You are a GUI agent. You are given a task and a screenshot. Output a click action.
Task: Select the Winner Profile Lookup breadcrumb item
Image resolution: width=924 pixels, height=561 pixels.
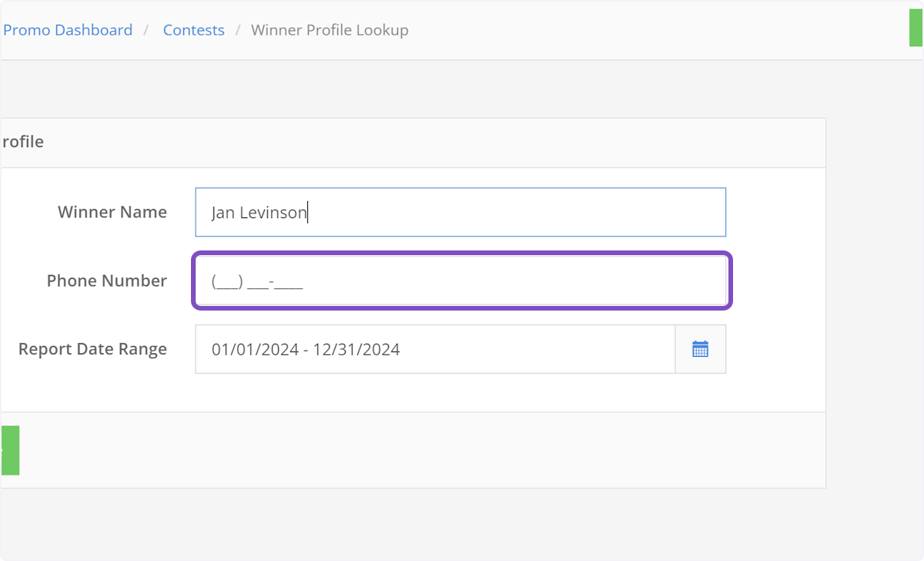[x=330, y=29]
